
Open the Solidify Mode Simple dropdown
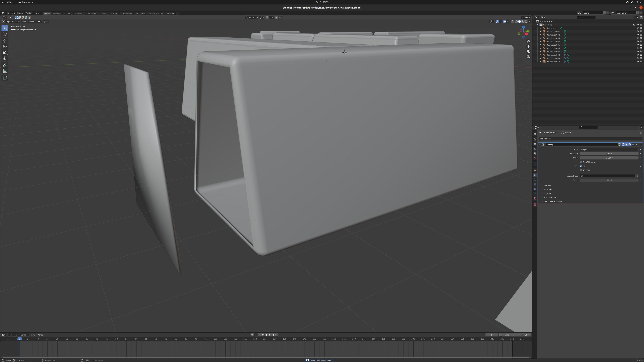[609, 150]
